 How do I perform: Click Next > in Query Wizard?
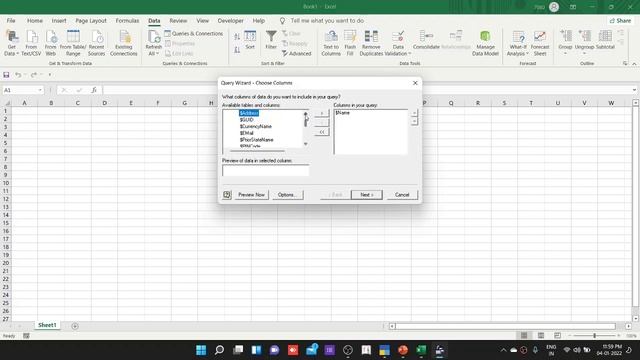(367, 195)
